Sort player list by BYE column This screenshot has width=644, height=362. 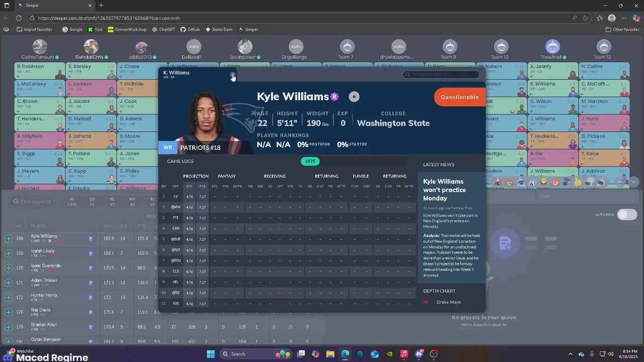tap(123, 226)
